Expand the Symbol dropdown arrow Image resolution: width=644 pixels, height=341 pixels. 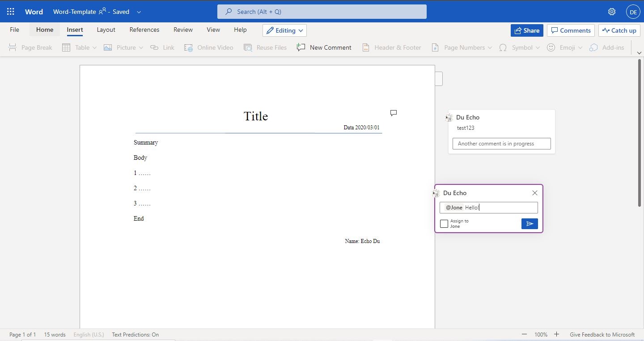click(538, 47)
